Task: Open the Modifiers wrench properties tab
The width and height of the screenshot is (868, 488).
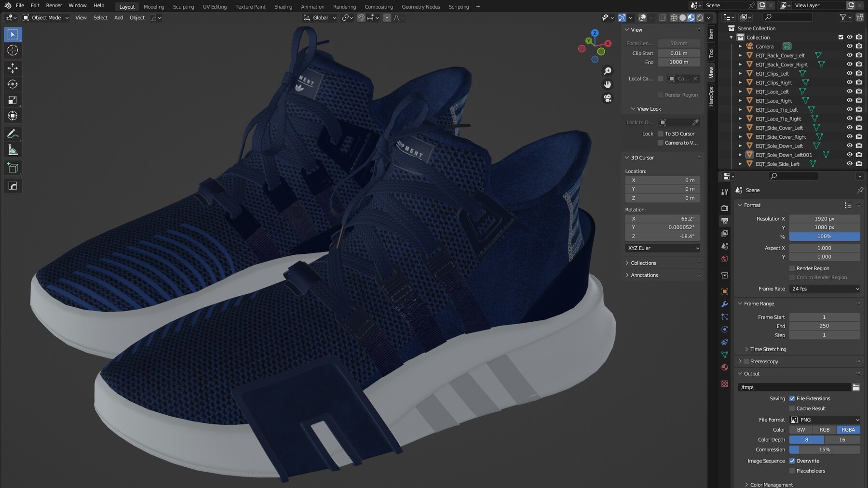Action: [x=724, y=304]
